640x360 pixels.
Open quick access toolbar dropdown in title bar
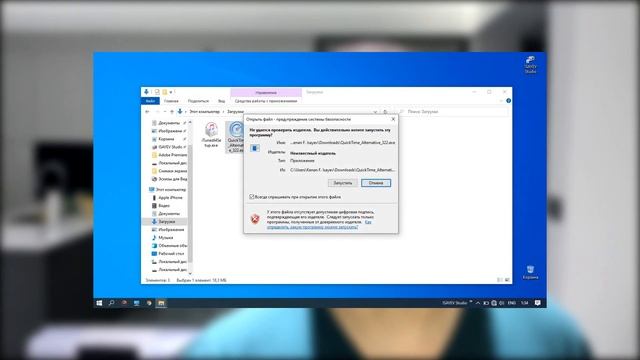click(x=171, y=92)
